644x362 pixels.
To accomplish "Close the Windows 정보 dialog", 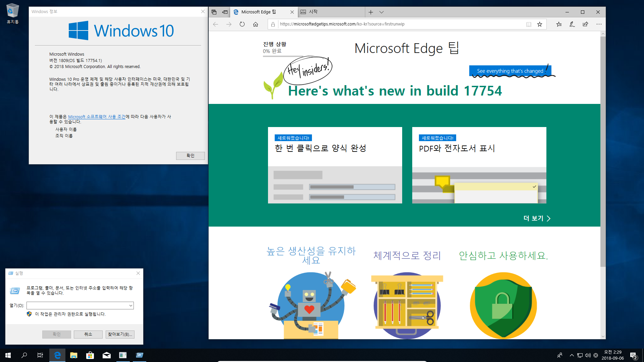I will [203, 11].
